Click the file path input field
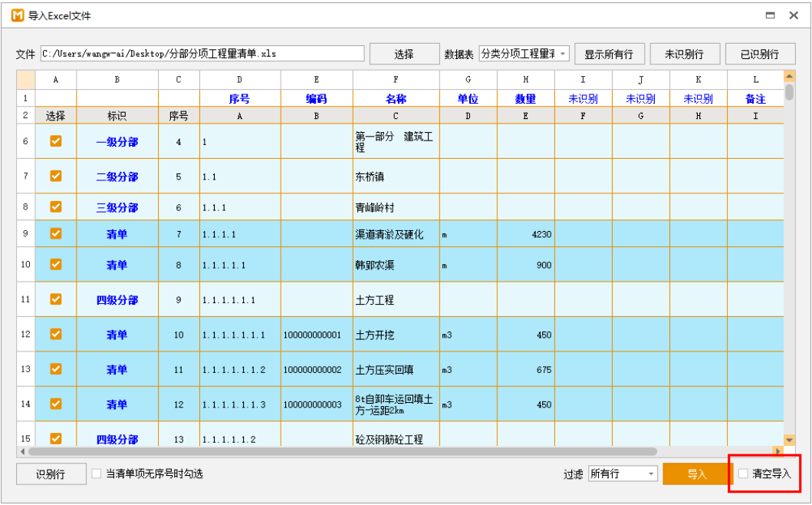 coord(202,54)
